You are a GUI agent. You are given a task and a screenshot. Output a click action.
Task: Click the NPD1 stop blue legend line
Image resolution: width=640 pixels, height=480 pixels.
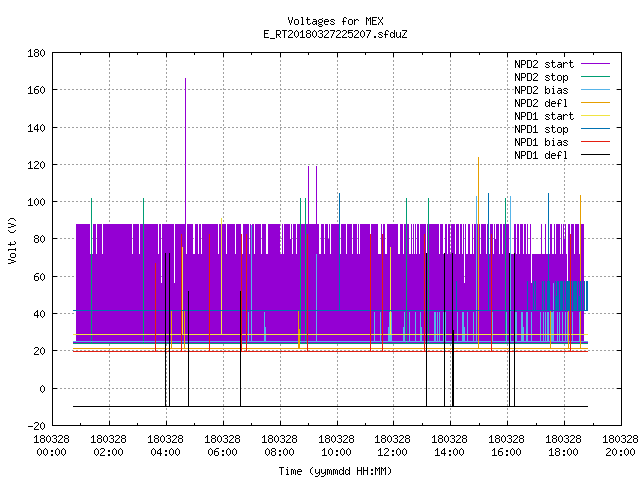pyautogui.click(x=595, y=129)
